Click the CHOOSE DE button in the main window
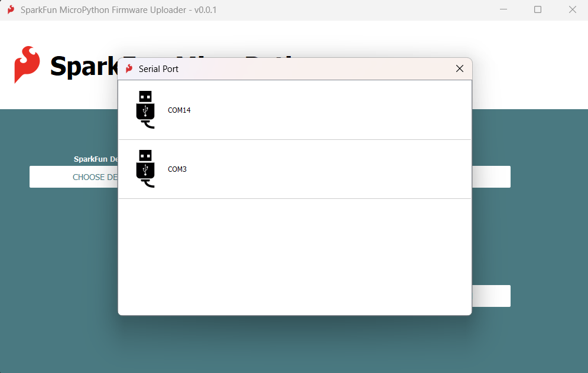The height and width of the screenshot is (373, 588). tap(74, 177)
